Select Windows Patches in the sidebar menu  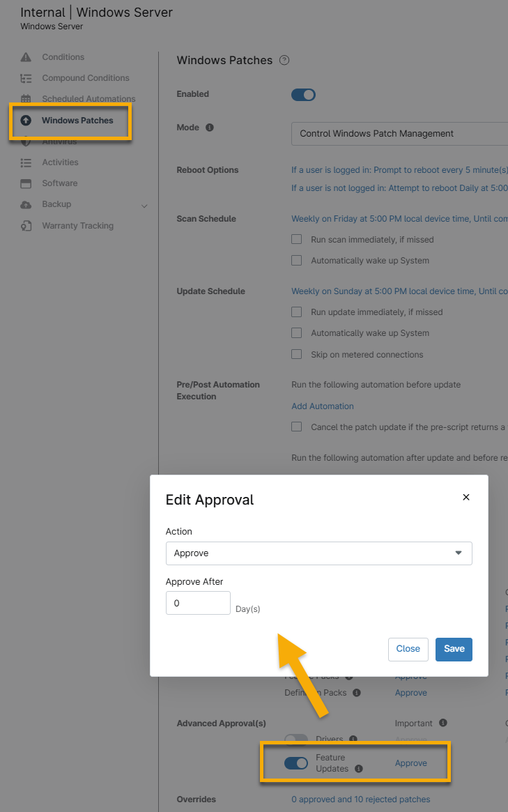(69, 119)
